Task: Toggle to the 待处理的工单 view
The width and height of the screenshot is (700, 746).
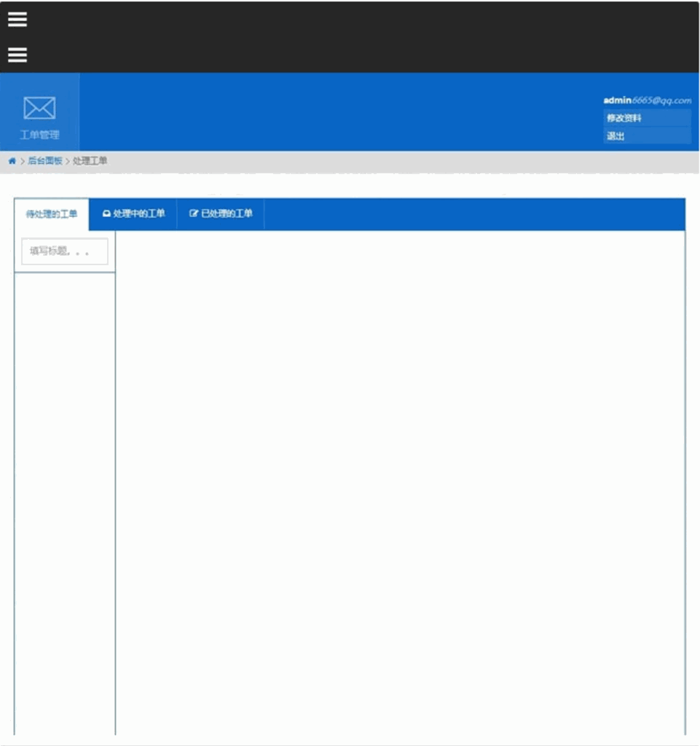Action: [51, 213]
